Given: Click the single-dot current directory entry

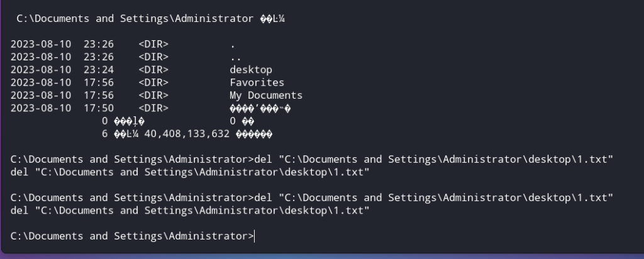Looking at the screenshot, I should point(233,45).
